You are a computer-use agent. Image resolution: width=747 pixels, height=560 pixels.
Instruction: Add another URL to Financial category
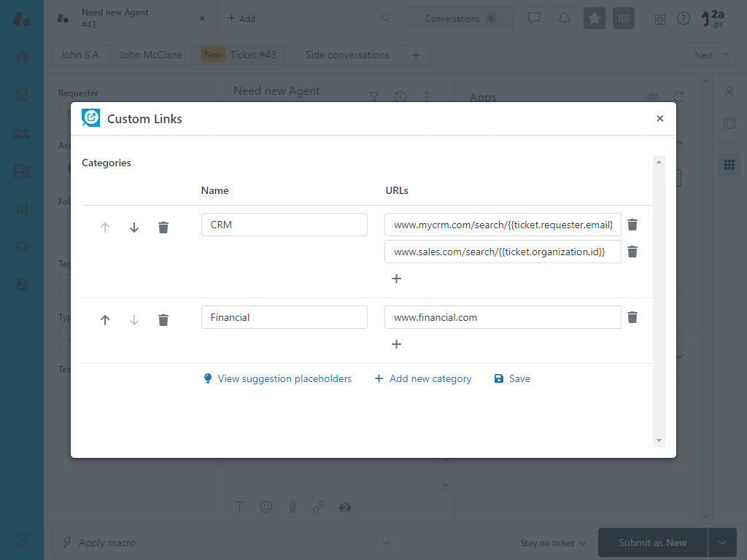point(397,344)
